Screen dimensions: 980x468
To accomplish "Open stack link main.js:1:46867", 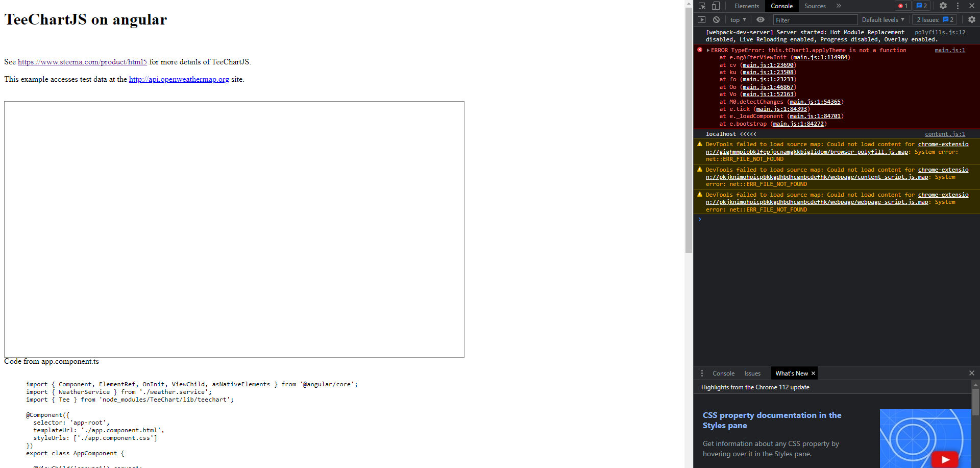I will 768,87.
